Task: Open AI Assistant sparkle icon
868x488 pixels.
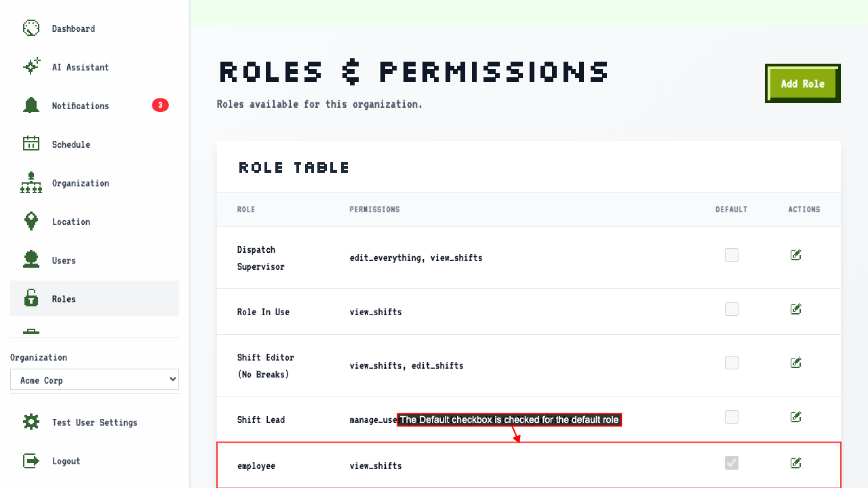Action: coord(31,66)
